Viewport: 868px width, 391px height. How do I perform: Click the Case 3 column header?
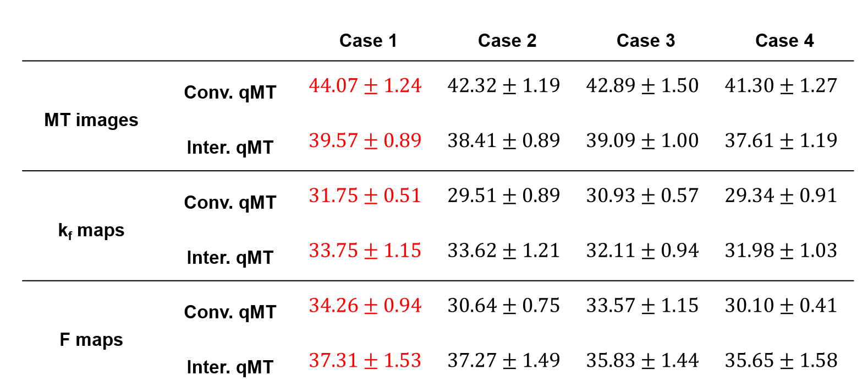[645, 41]
